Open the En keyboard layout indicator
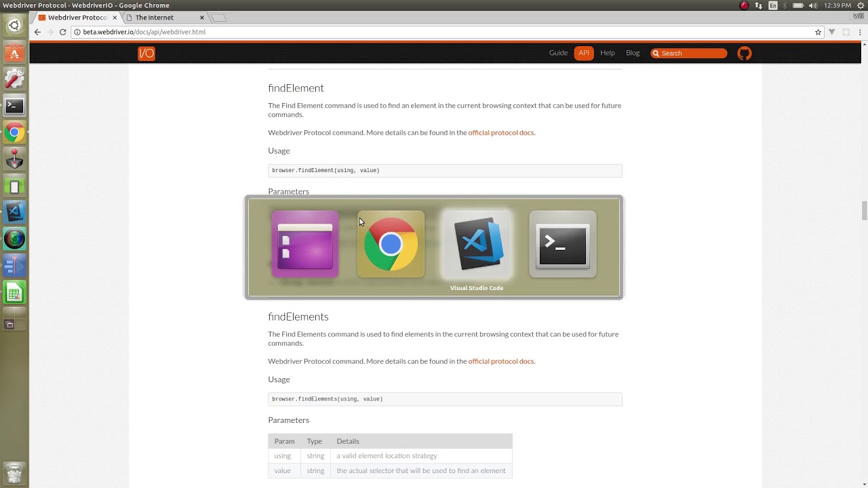868x488 pixels. (x=773, y=5)
